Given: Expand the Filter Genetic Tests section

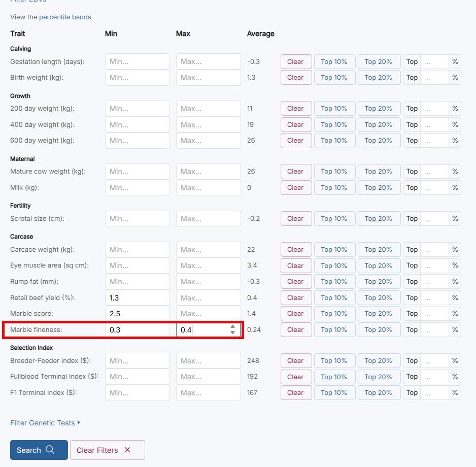Looking at the screenshot, I should (x=45, y=423).
